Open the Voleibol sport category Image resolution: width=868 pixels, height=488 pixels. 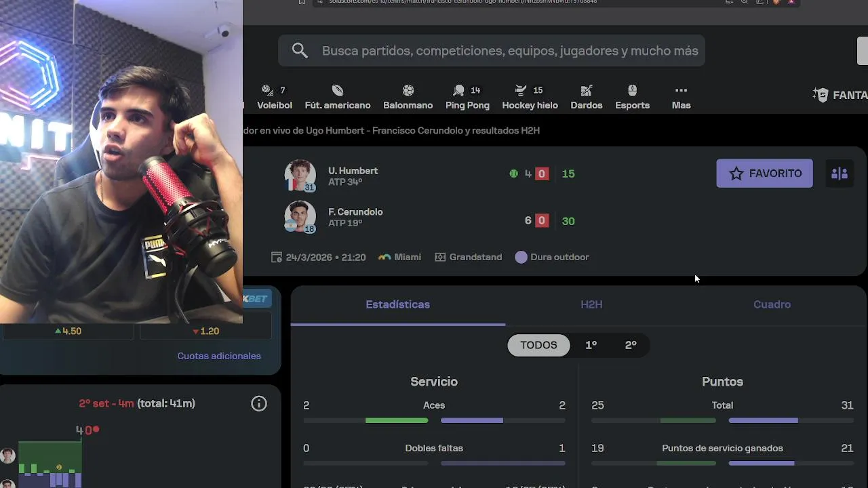click(275, 98)
